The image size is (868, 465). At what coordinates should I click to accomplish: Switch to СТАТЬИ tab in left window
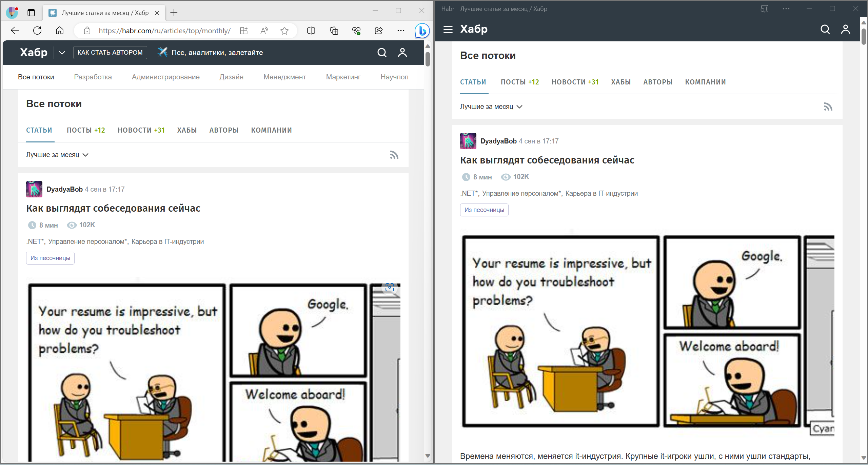(x=39, y=130)
